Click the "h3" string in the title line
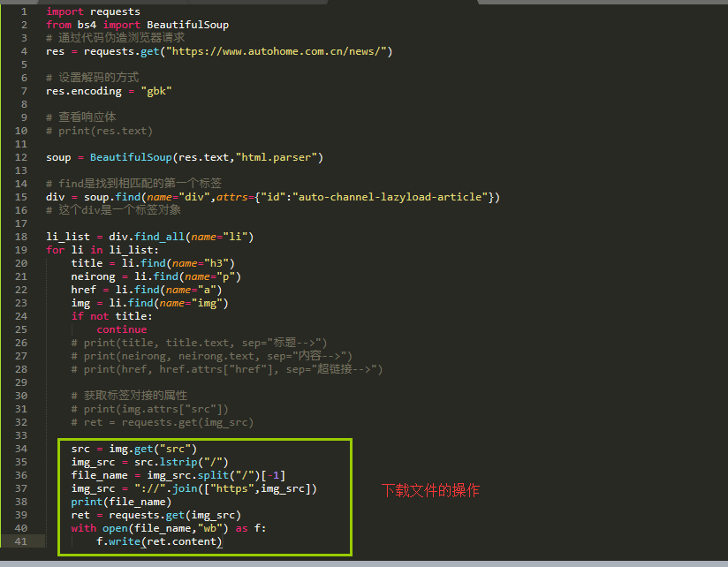728x567 pixels. point(216,263)
